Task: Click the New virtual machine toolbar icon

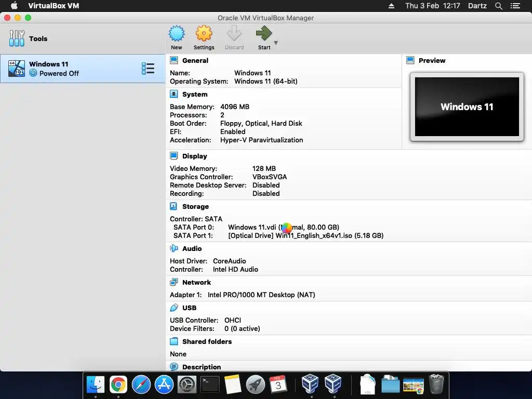Action: click(x=177, y=37)
